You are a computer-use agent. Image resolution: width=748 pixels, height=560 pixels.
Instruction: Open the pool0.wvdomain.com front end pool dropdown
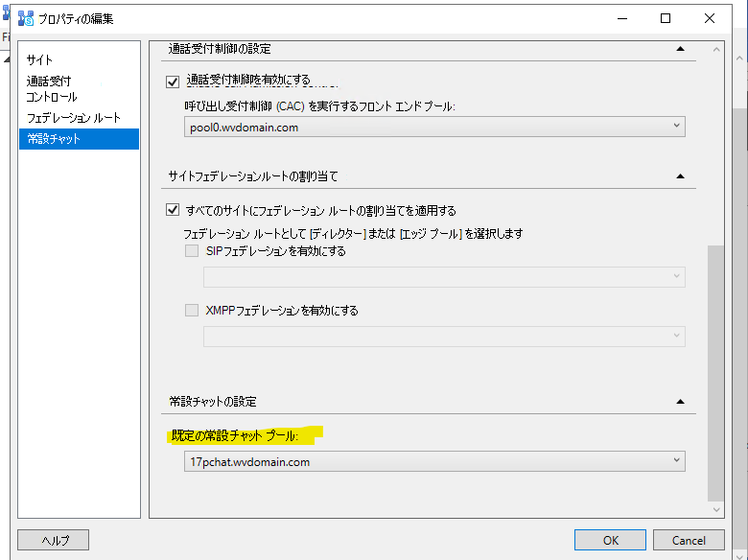click(434, 127)
